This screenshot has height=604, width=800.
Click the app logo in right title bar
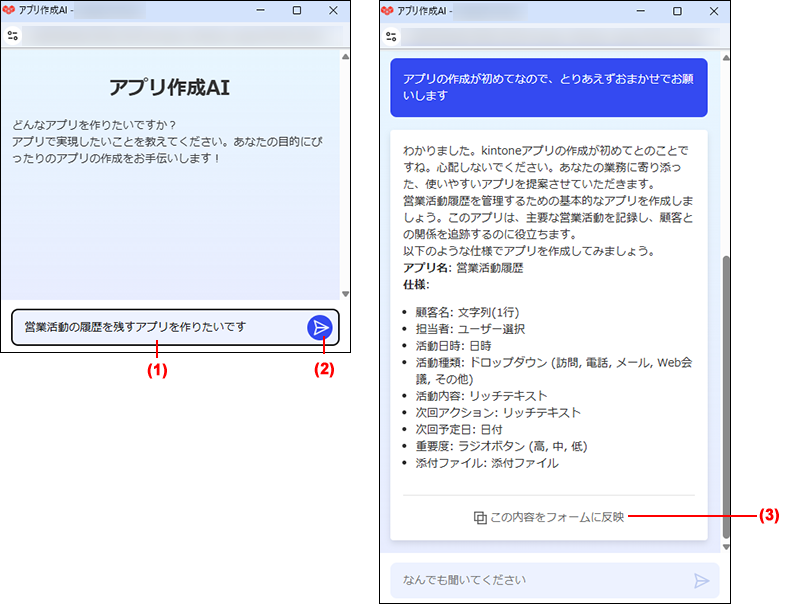388,10
